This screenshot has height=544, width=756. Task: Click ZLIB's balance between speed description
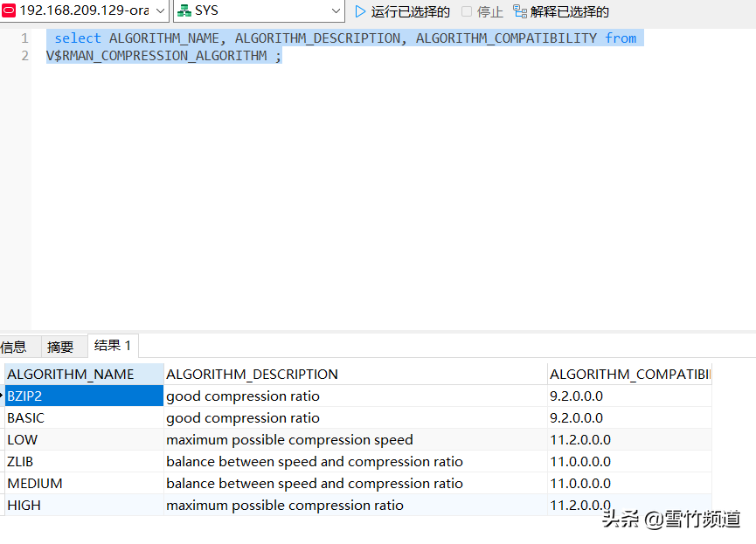(x=356, y=462)
